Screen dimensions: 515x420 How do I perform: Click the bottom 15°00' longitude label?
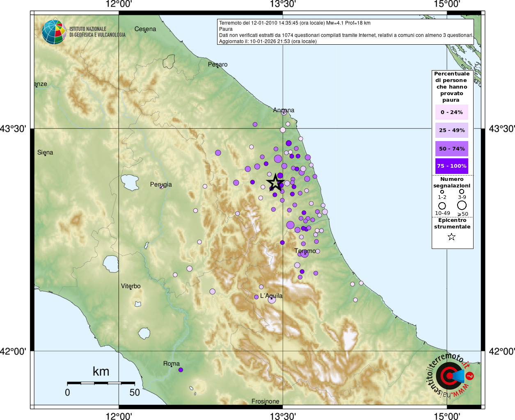(x=447, y=416)
